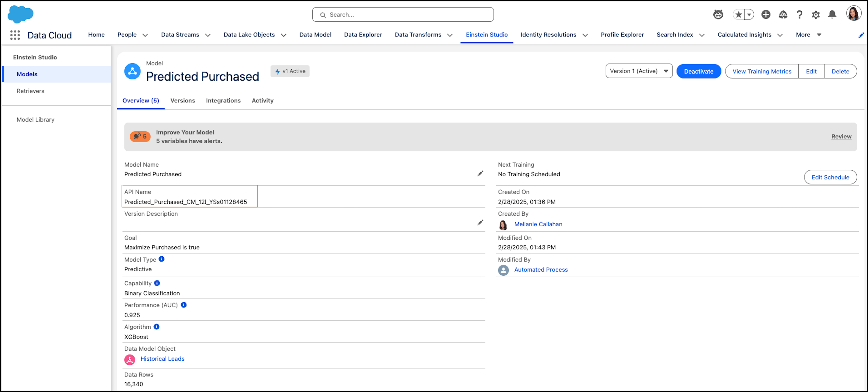Image resolution: width=868 pixels, height=392 pixels.
Task: Open the Favorites list dropdown arrow
Action: coord(749,15)
